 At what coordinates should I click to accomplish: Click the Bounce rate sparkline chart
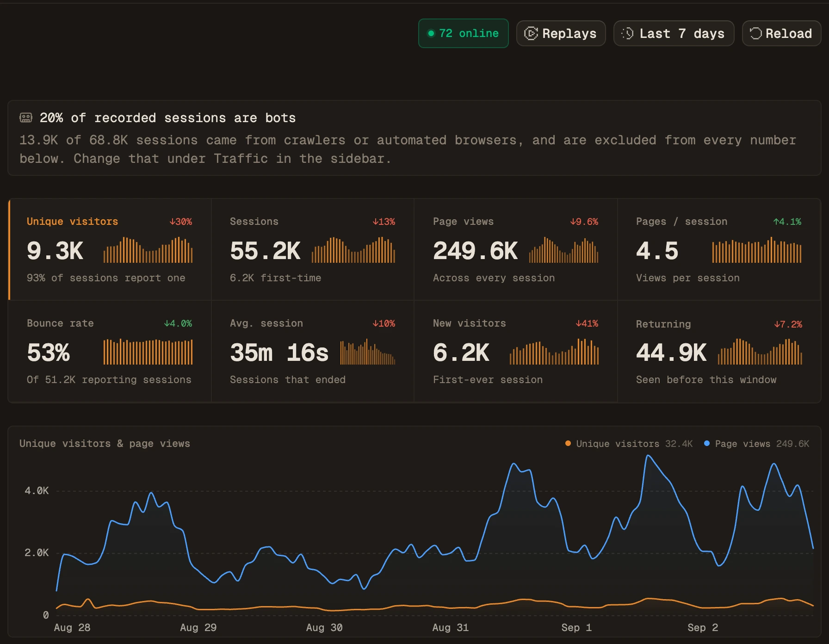tap(148, 352)
